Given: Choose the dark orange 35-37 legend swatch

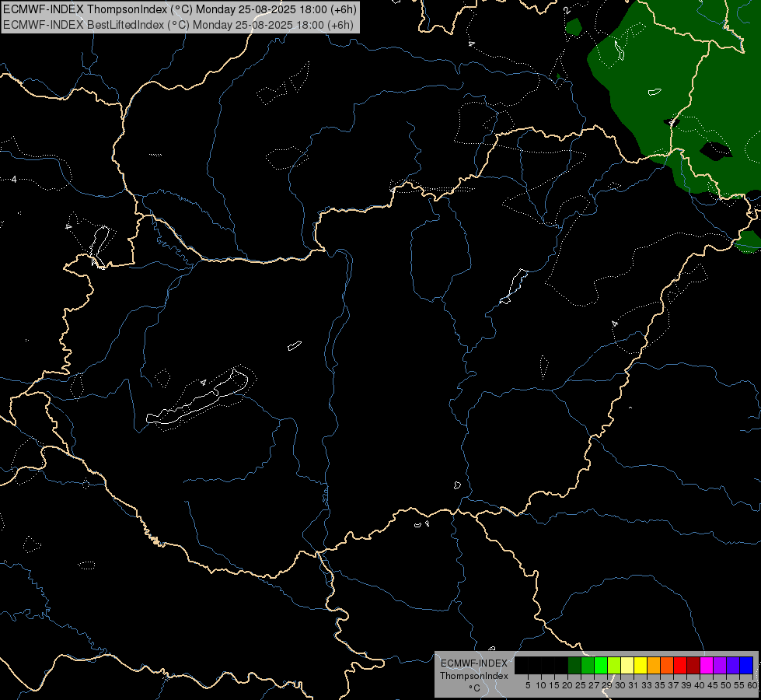Looking at the screenshot, I should coord(667,665).
